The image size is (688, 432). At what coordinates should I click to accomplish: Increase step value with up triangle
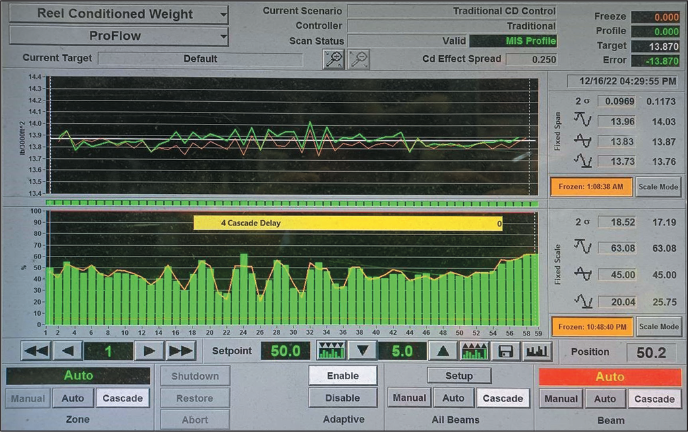(x=443, y=351)
